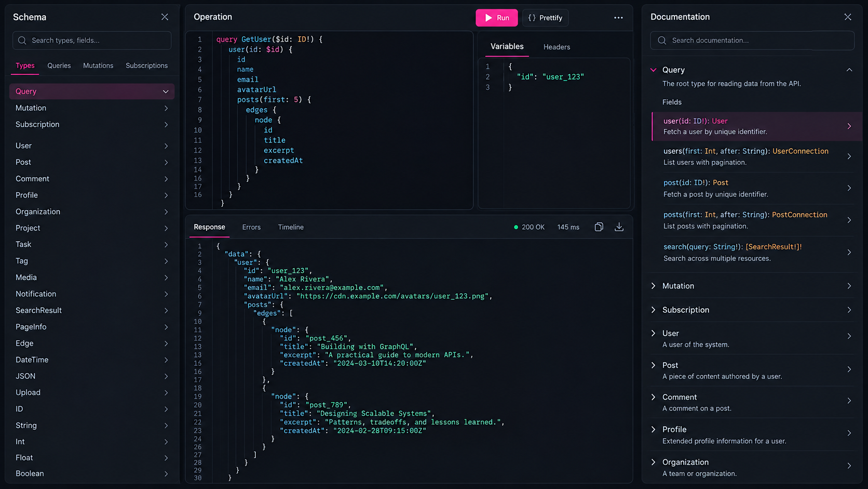Prettify the operation code
The width and height of the screenshot is (868, 489).
point(546,18)
